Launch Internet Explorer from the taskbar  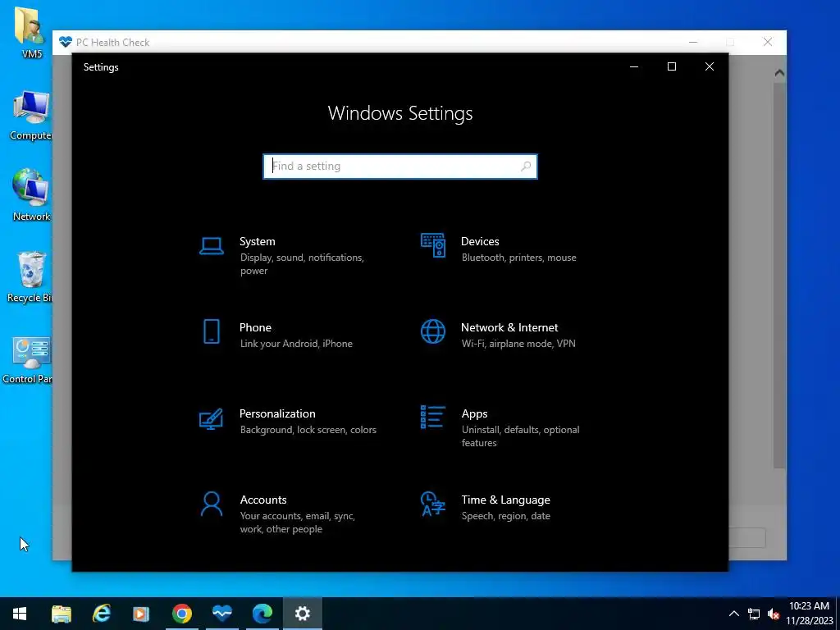[101, 614]
